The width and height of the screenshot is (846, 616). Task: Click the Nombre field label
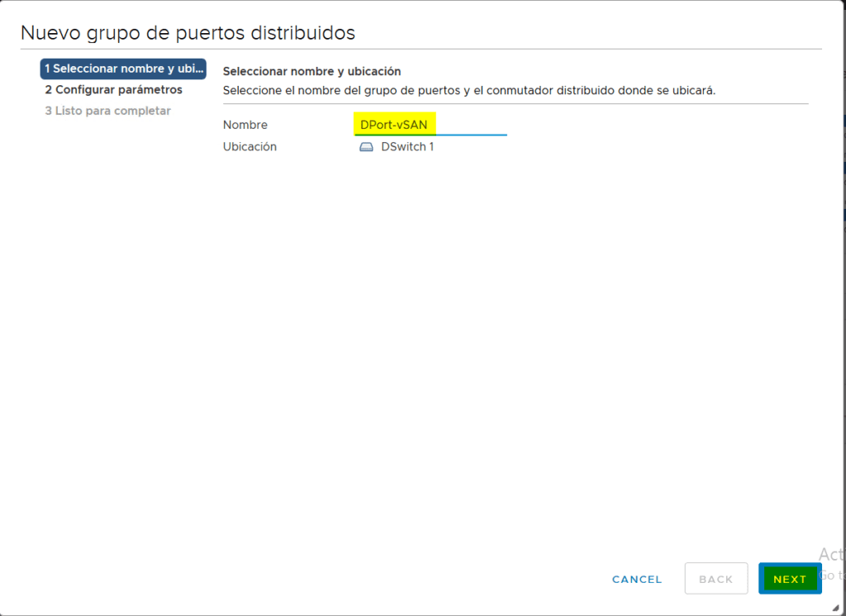[245, 124]
